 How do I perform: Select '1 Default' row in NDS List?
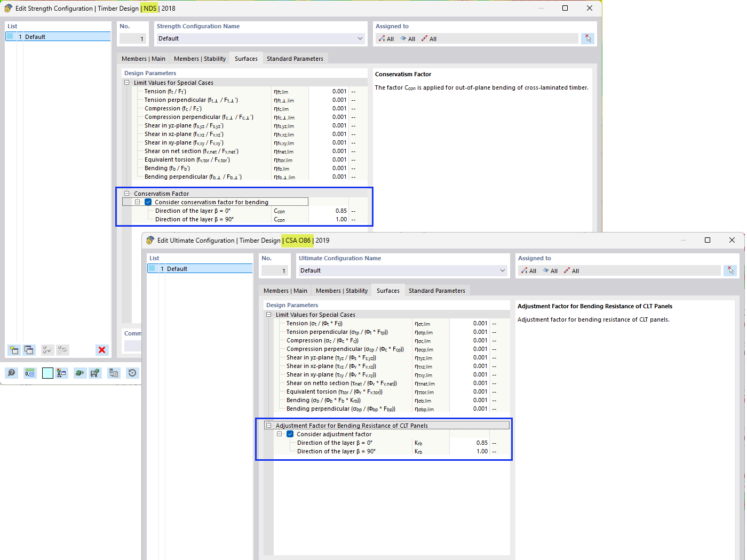tap(58, 36)
